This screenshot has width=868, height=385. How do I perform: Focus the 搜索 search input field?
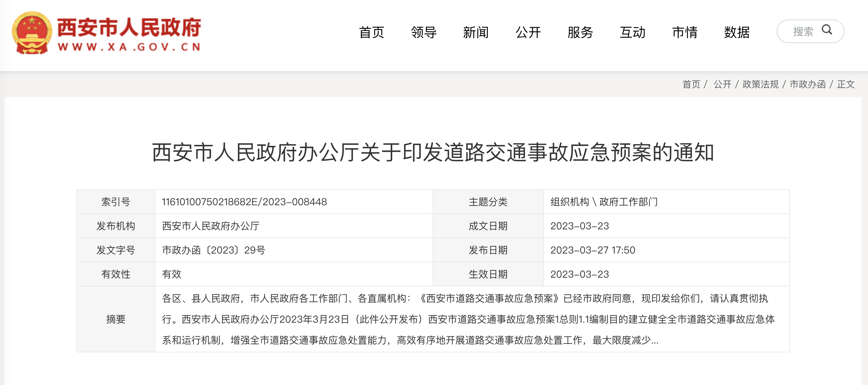[803, 32]
